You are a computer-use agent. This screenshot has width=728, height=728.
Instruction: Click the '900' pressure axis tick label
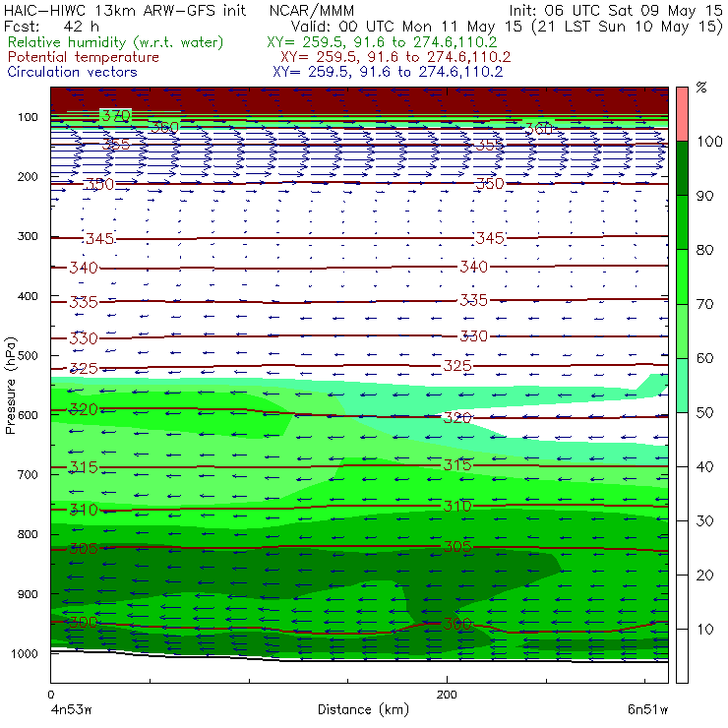[x=28, y=594]
